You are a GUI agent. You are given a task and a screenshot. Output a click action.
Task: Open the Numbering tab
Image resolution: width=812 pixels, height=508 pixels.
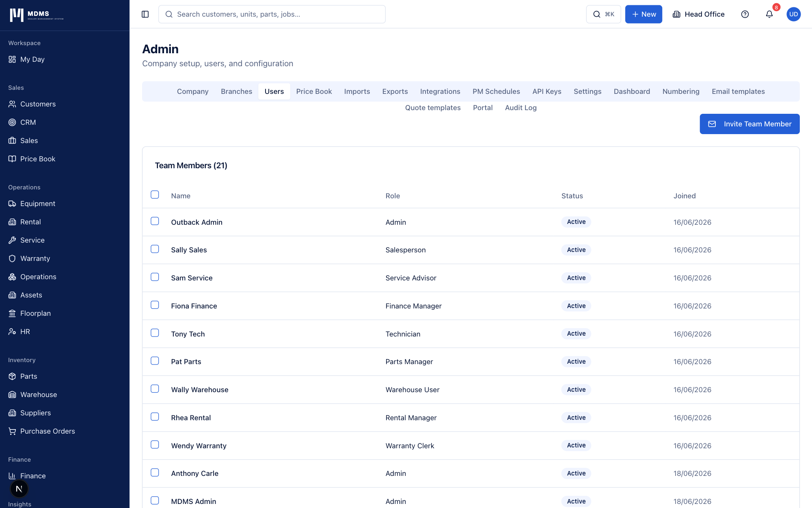click(681, 91)
